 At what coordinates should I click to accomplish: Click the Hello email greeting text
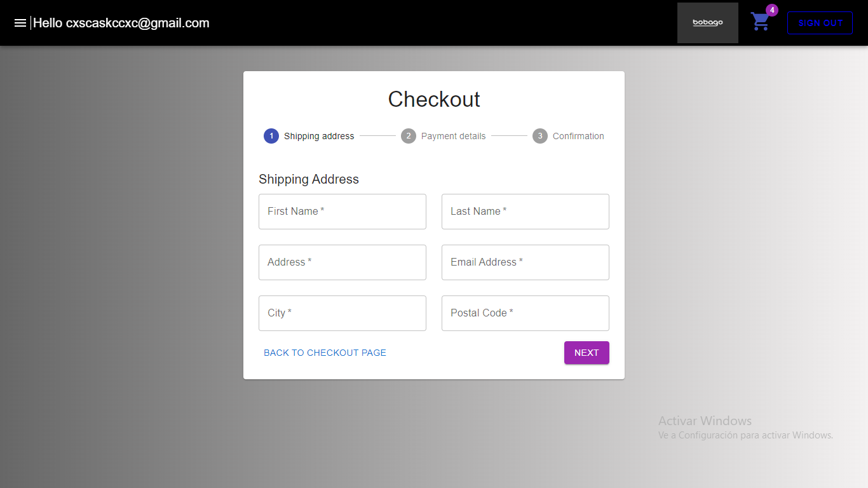(121, 22)
